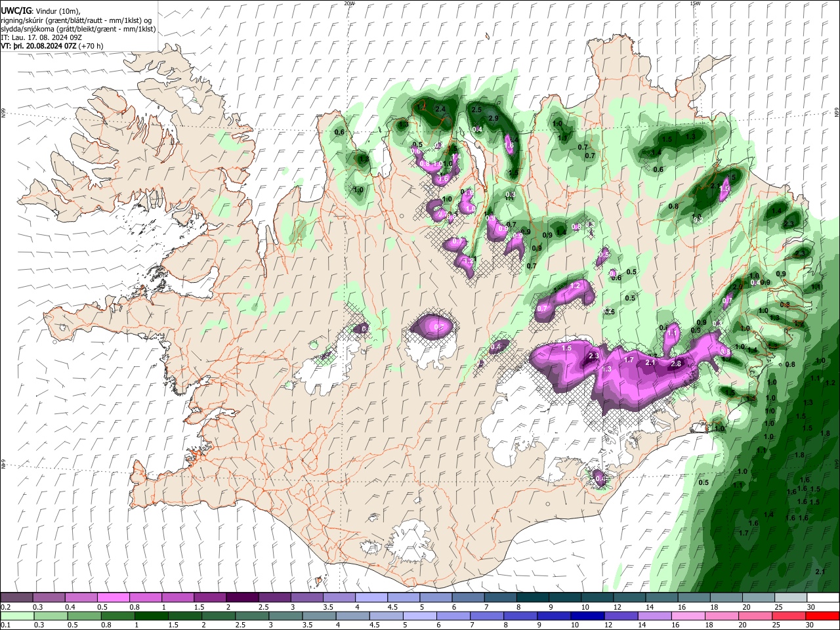Click the "VT: Þri. 20.08.2024 07Z (+70 h)" line
This screenshot has height=630, width=840.
tap(52, 46)
